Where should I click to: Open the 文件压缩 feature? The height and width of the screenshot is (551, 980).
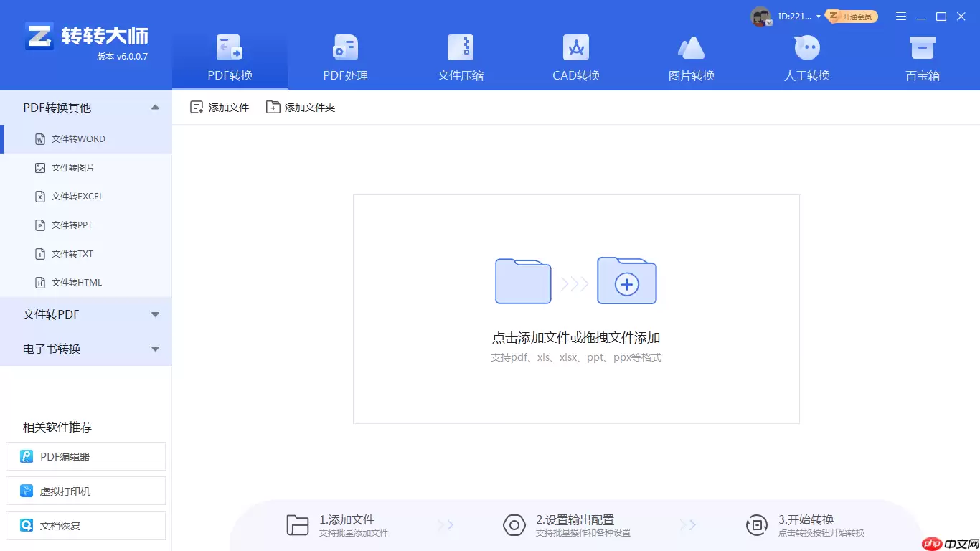[x=460, y=54]
